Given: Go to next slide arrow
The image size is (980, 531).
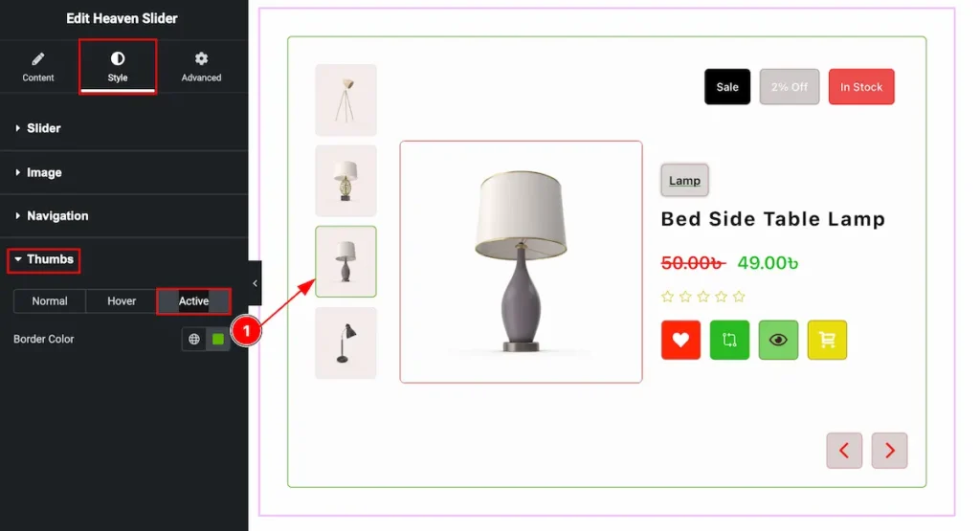Looking at the screenshot, I should click(x=889, y=451).
